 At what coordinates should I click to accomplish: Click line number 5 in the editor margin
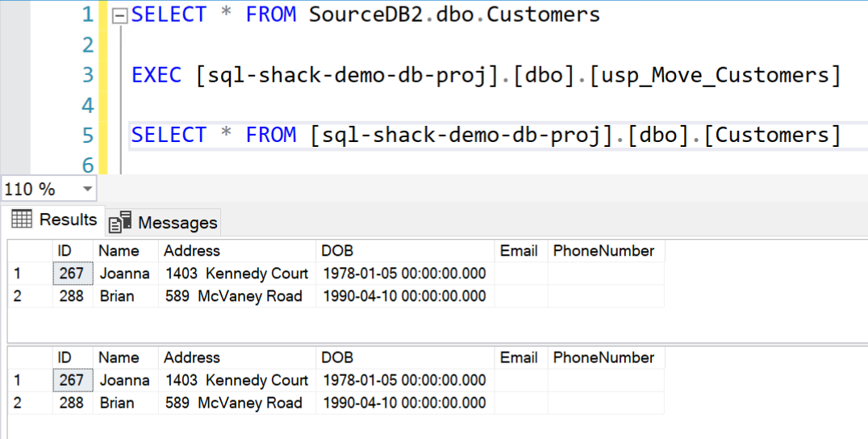87,135
